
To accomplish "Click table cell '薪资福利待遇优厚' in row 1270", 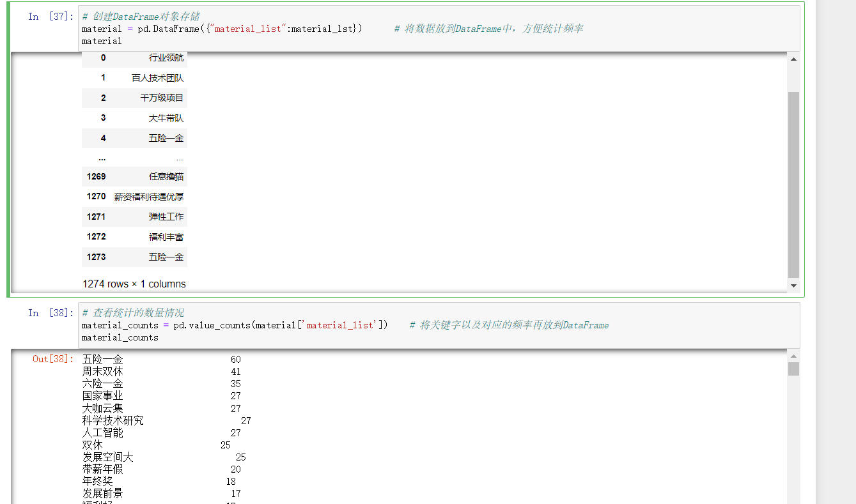I will 149,197.
